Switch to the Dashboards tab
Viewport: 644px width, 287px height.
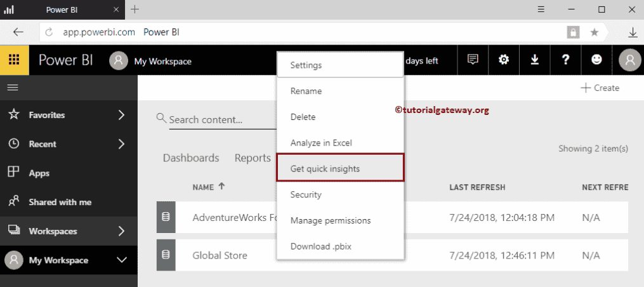click(191, 158)
